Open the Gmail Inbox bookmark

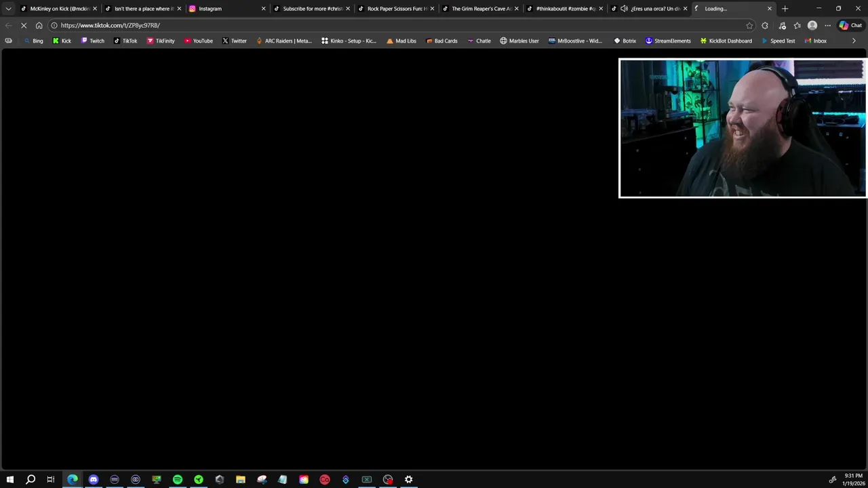815,41
